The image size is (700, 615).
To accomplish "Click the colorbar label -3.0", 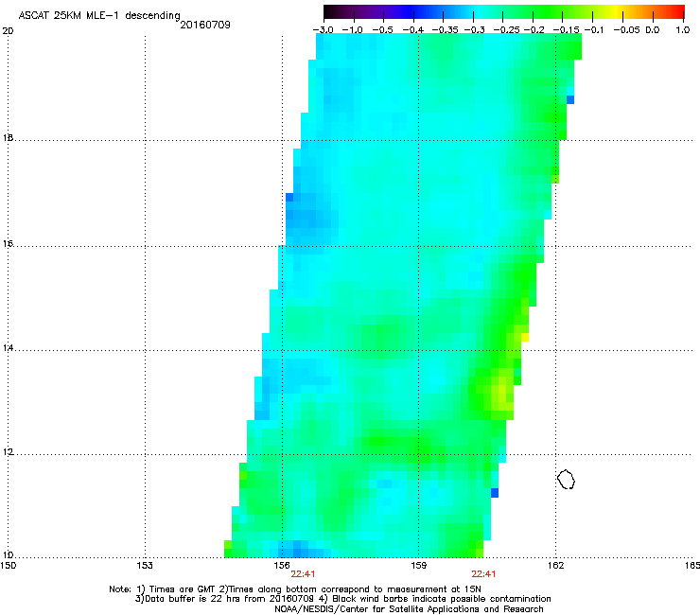I will 323,30.
